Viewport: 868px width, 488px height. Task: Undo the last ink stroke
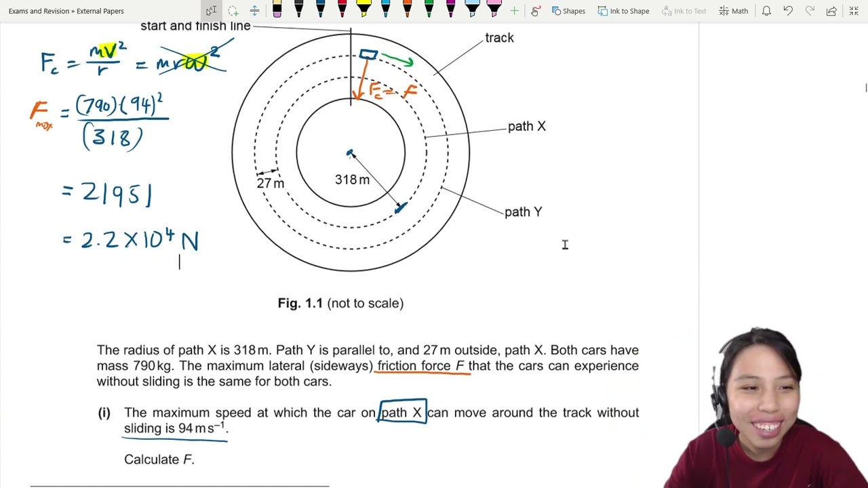[788, 11]
